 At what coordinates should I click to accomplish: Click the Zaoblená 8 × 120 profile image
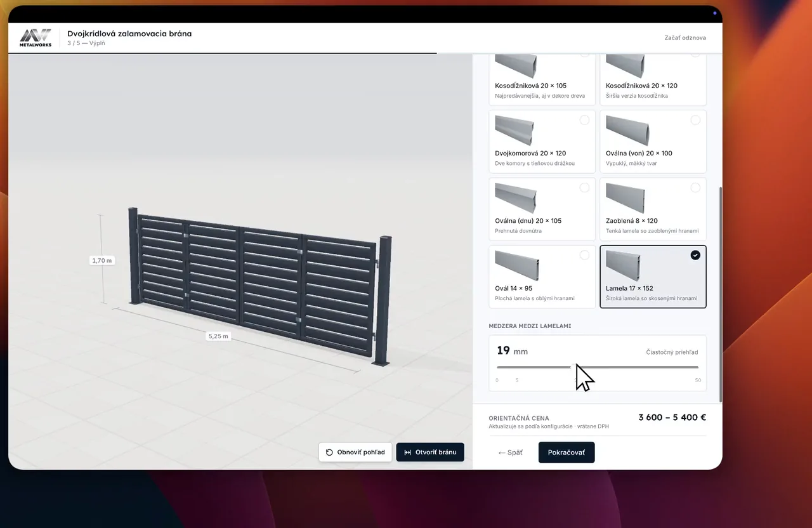point(625,198)
